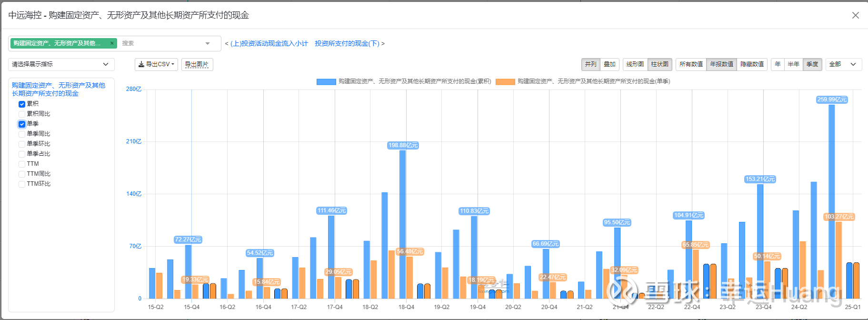Click the legend text ending in (单季)
868x320 pixels.
coord(594,81)
